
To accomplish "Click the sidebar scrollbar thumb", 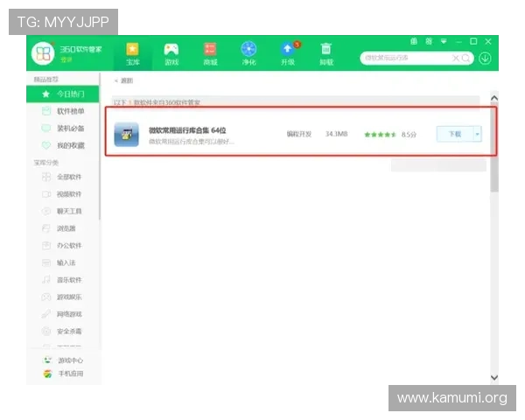I will point(100,147).
